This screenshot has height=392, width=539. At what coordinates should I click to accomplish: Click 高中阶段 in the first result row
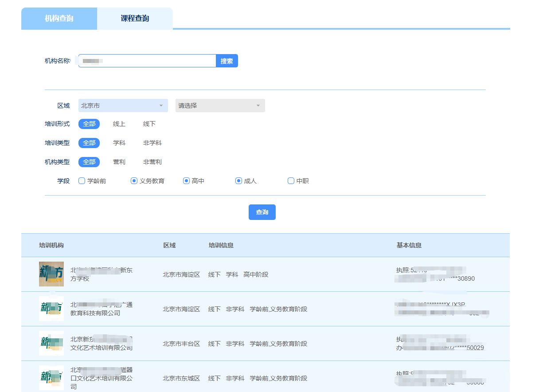(256, 274)
